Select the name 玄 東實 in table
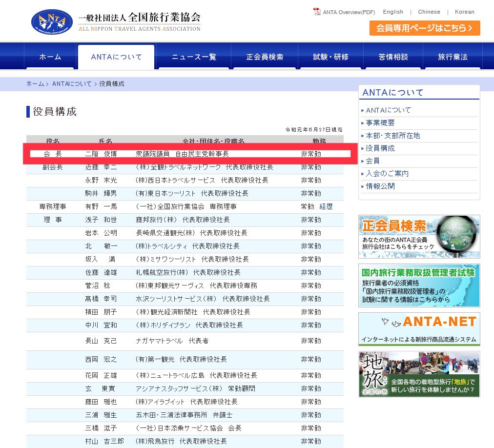The image size is (494, 448). coord(100,389)
